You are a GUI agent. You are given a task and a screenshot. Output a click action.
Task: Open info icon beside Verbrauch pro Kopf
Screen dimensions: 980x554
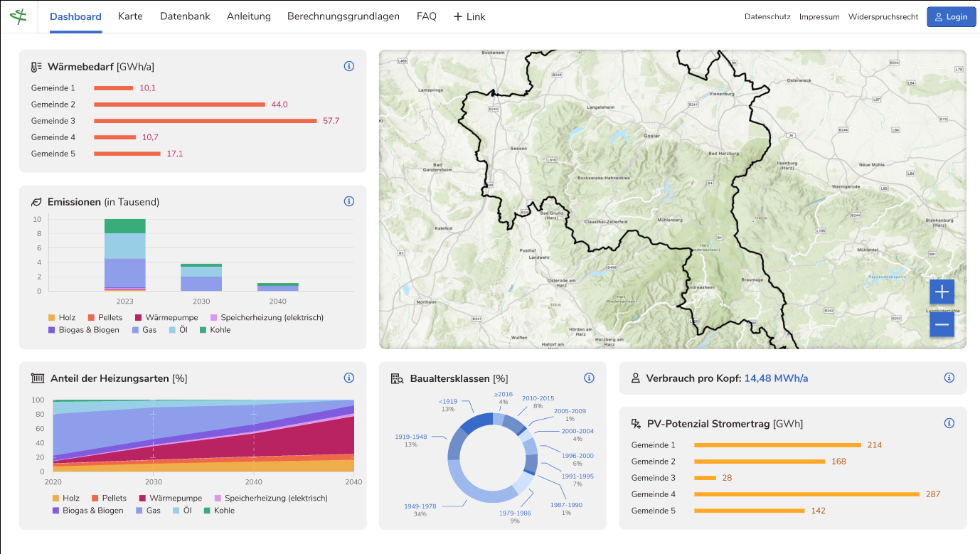[949, 378]
